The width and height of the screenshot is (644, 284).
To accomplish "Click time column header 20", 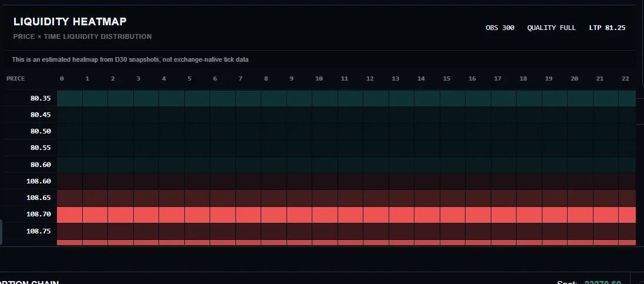I will pos(575,79).
